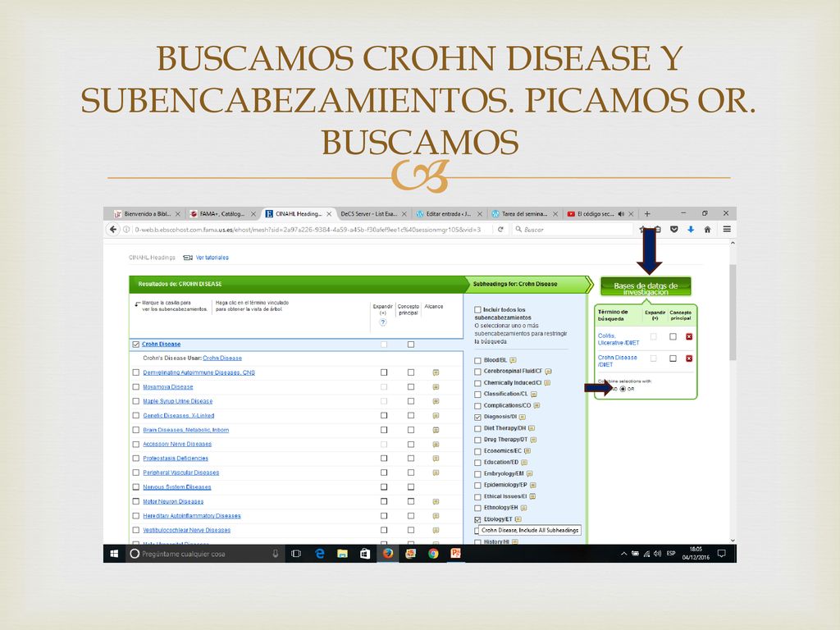The image size is (840, 630).
Task: Open the Firefox downloads arrow
Action: click(691, 230)
